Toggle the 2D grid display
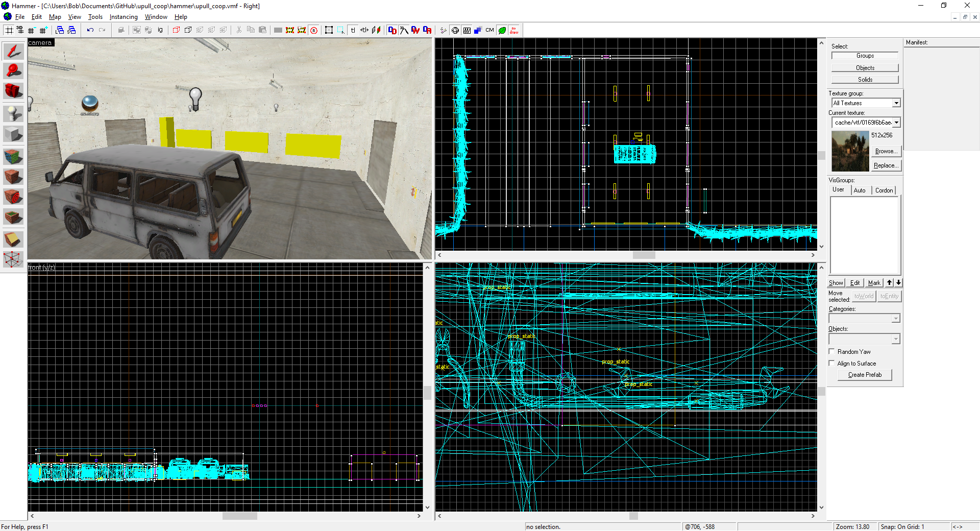This screenshot has width=980, height=531. tap(9, 30)
